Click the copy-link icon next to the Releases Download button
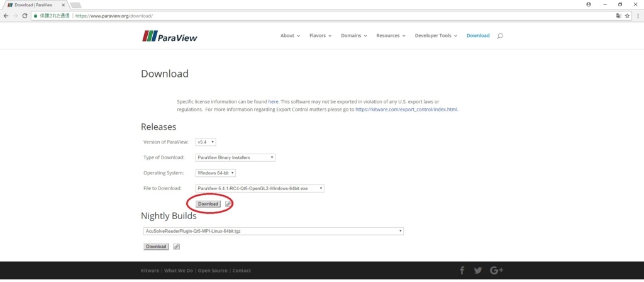The image size is (644, 282). pyautogui.click(x=228, y=204)
